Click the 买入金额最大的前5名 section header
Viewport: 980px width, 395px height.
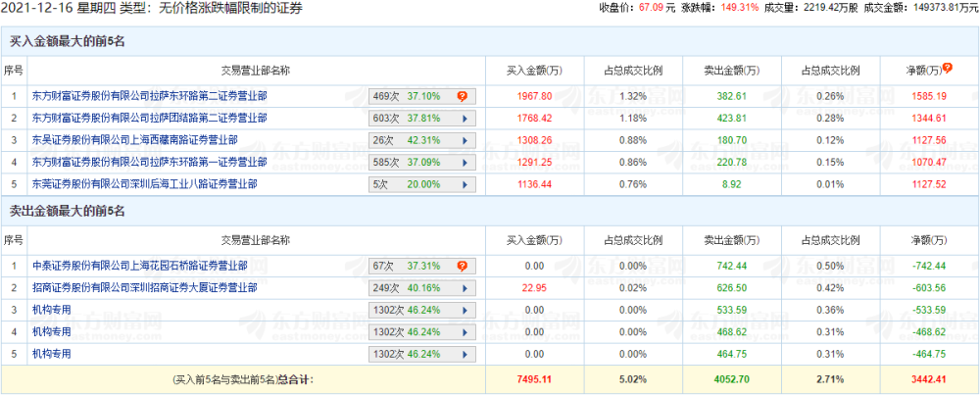pyautogui.click(x=67, y=42)
